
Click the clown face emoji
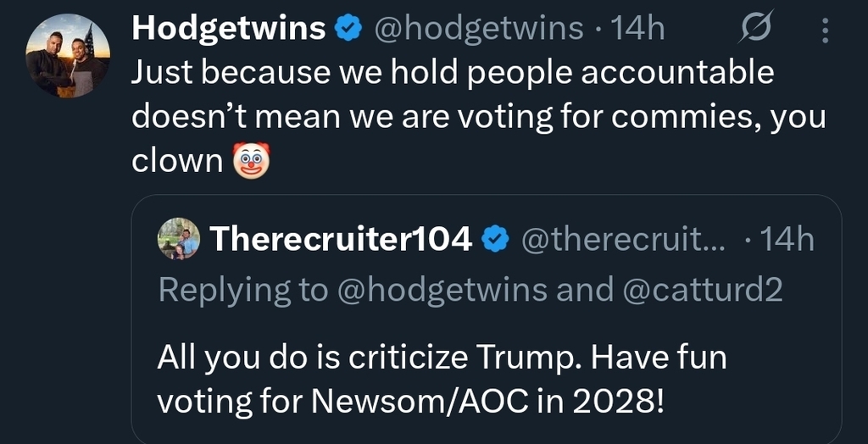[x=251, y=160]
